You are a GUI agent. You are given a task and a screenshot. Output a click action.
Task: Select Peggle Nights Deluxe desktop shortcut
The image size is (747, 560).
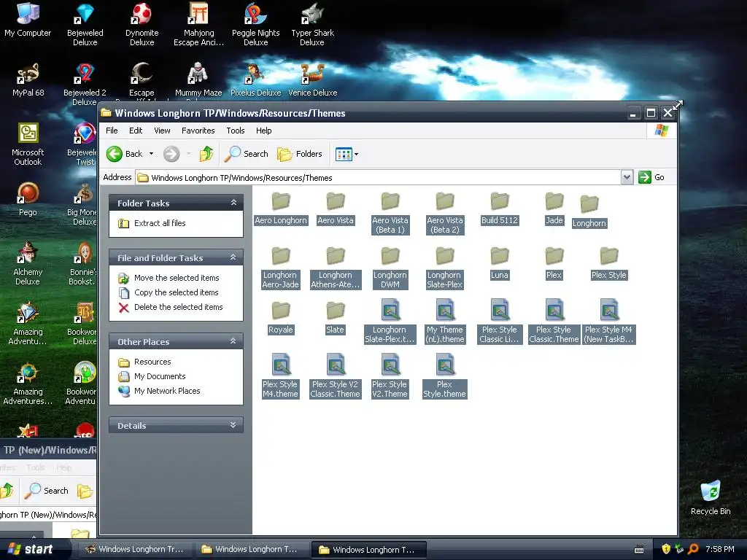point(256,25)
